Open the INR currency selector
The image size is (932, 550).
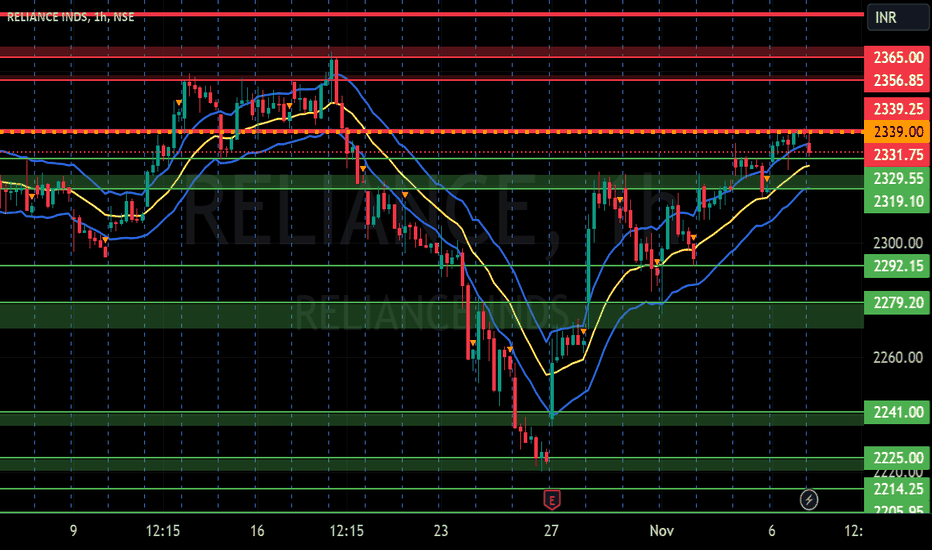898,17
